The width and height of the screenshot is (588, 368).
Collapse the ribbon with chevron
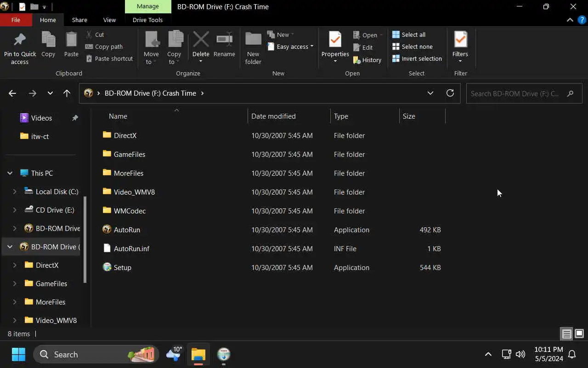click(570, 20)
